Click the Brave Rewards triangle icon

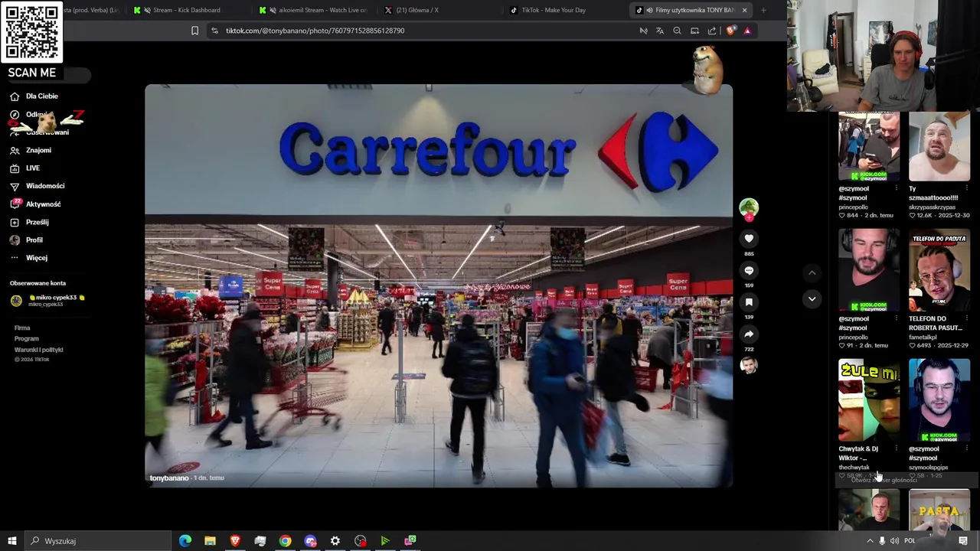click(x=747, y=31)
